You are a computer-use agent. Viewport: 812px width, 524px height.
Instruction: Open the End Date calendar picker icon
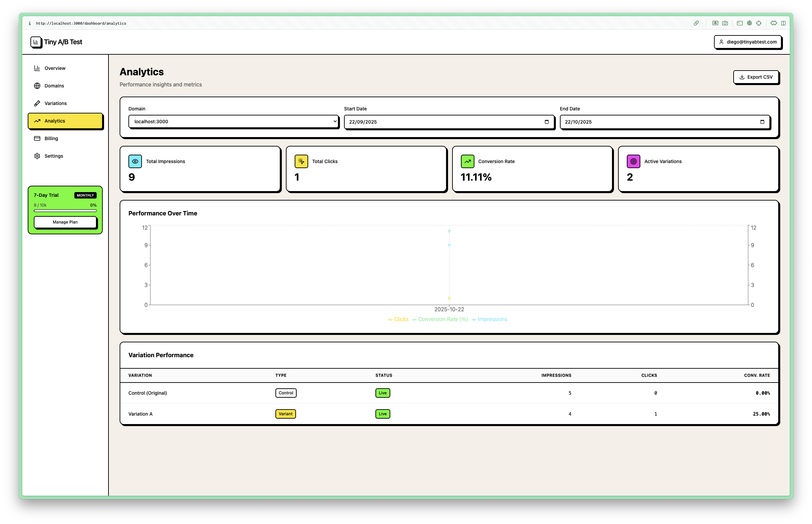(762, 122)
